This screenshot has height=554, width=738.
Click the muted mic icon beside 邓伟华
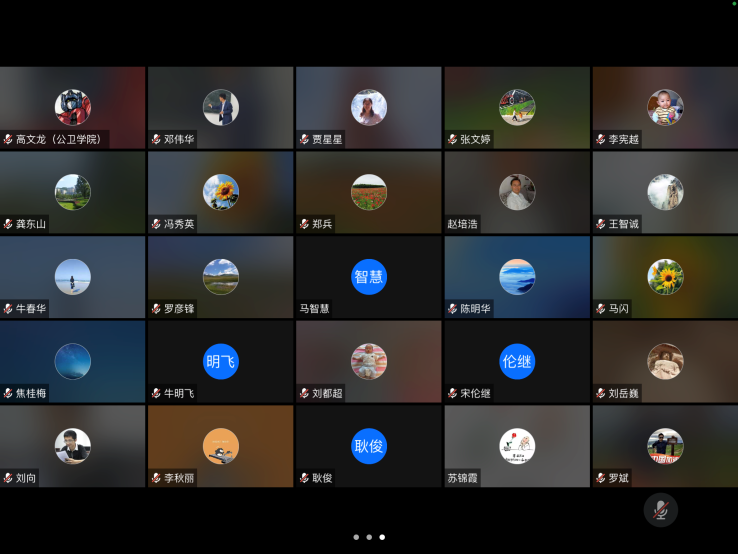click(x=156, y=139)
